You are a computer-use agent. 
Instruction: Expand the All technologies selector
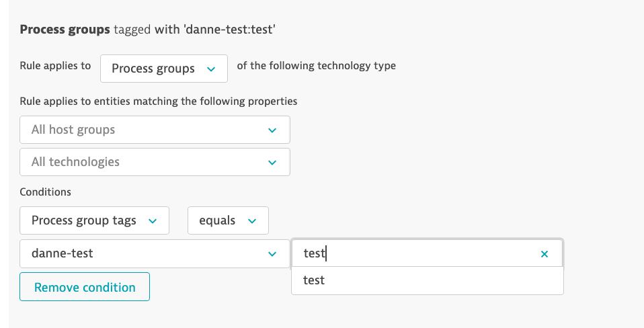(x=155, y=162)
